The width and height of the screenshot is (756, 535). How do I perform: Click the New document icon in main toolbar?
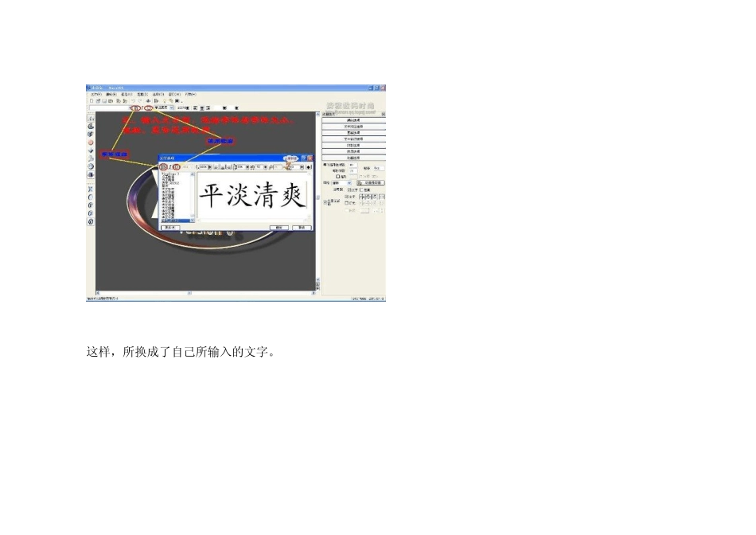point(92,101)
